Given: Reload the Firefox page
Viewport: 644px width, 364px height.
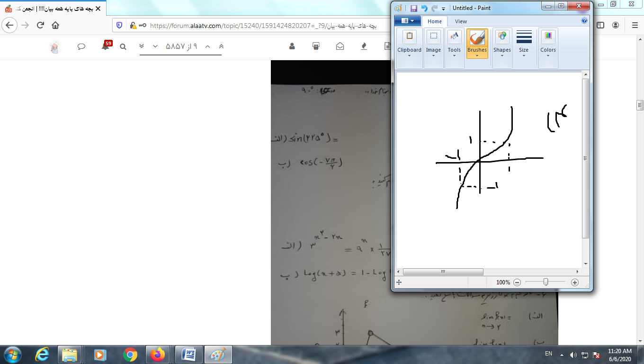Looking at the screenshot, I should coord(41,25).
